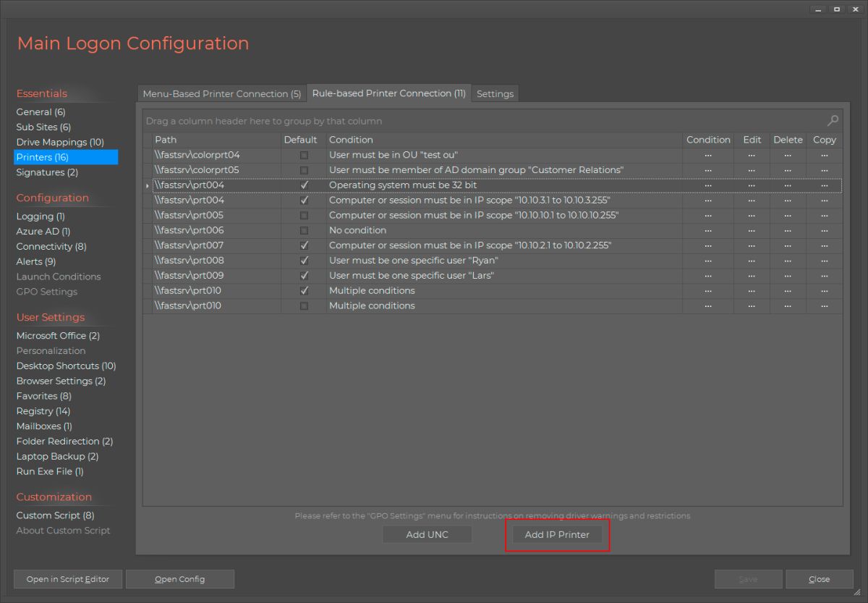
Task: Select the \\fastsrv\colorprt05 path cell
Action: 216,170
